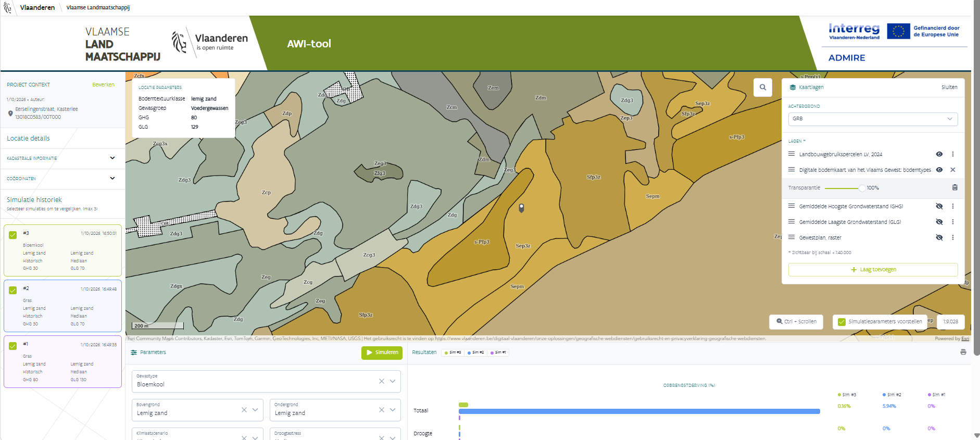Open the Bovengrond dropdown arrow
Image resolution: width=980 pixels, height=440 pixels.
(x=255, y=410)
